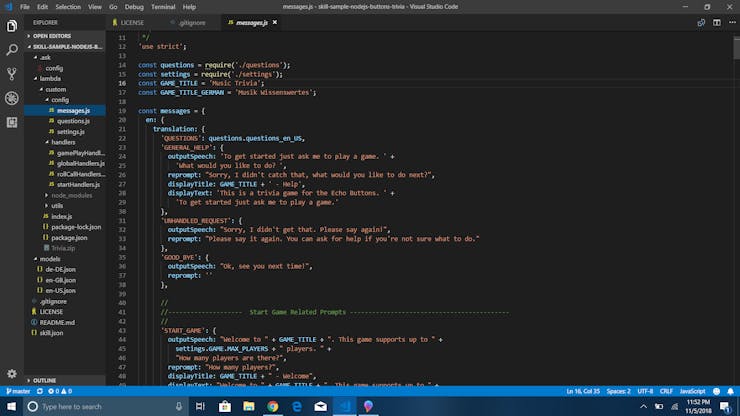The height and width of the screenshot is (416, 740).
Task: Open the Manage gear menu
Action: [x=12, y=374]
